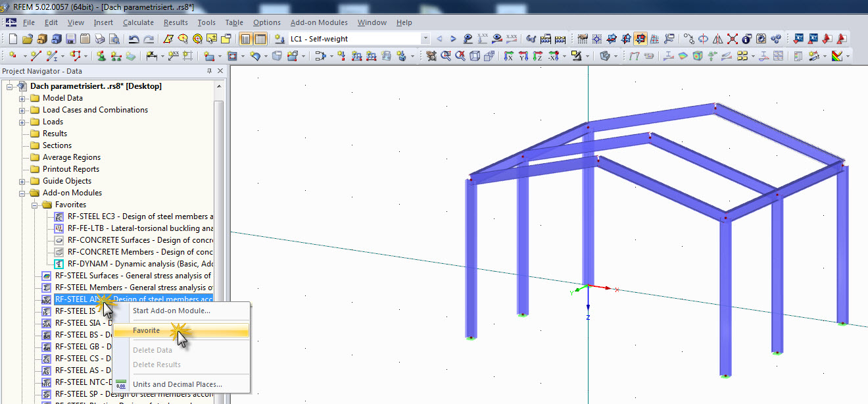The width and height of the screenshot is (868, 404).
Task: Select the Results folder in navigator
Action: click(55, 134)
